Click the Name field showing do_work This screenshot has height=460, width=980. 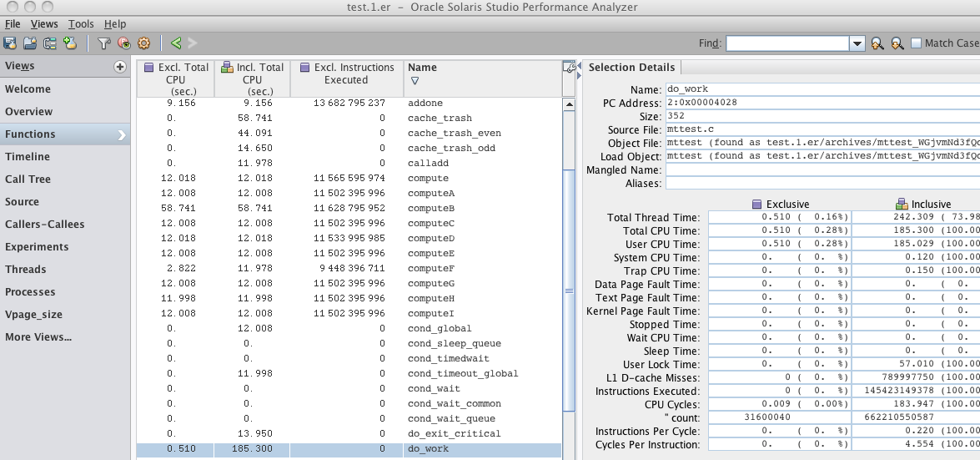click(x=822, y=88)
